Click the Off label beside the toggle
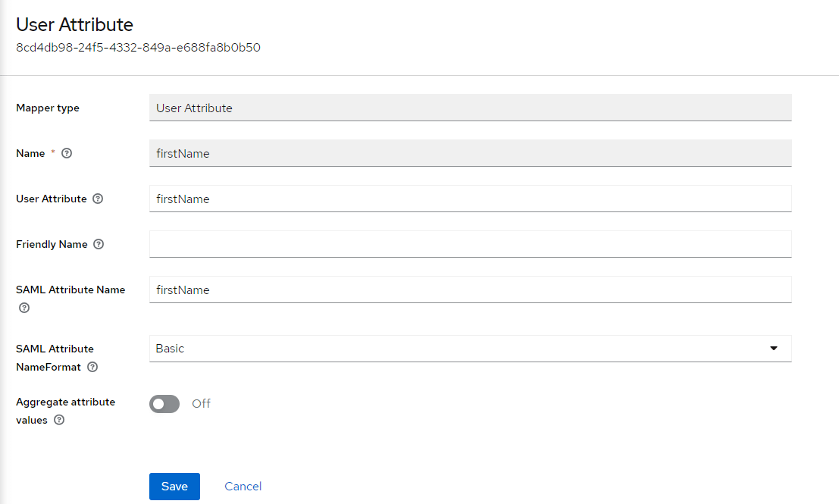 pos(201,404)
